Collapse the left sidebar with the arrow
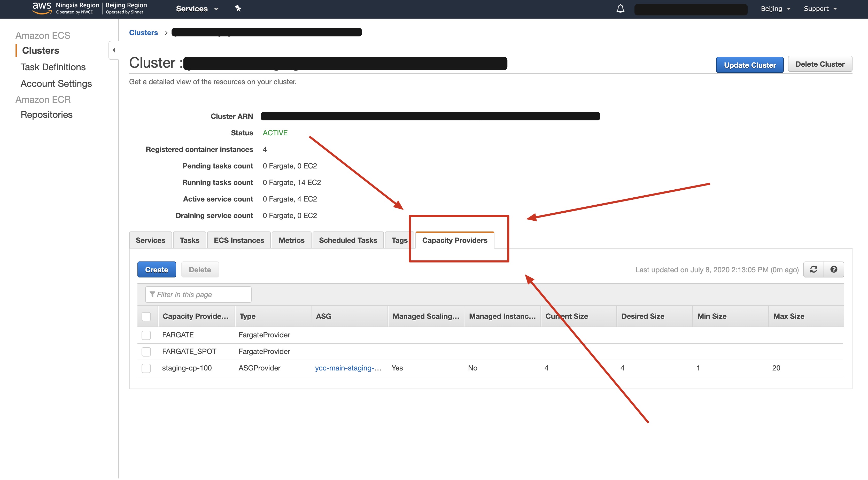This screenshot has width=868, height=480. [114, 50]
